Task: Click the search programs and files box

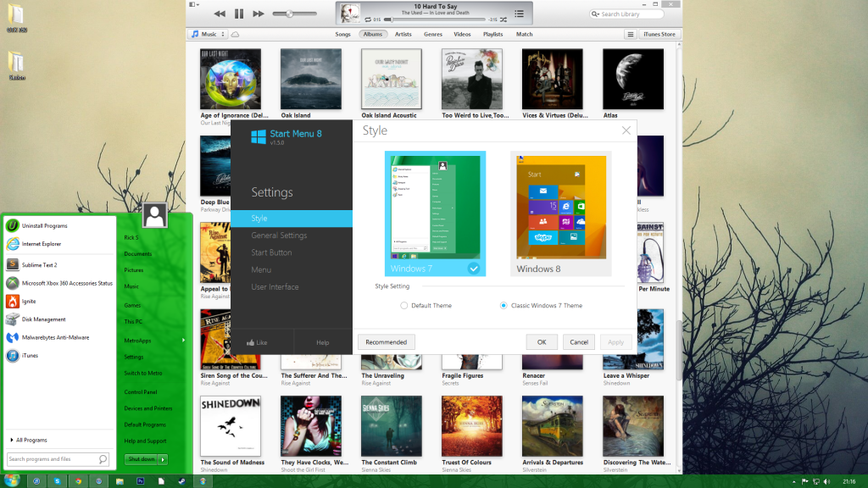Action: (58, 459)
